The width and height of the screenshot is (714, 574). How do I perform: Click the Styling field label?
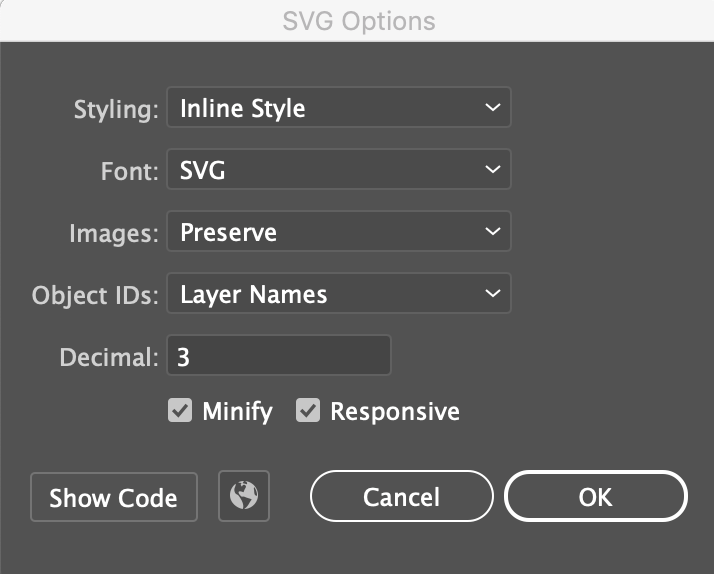pyautogui.click(x=116, y=109)
